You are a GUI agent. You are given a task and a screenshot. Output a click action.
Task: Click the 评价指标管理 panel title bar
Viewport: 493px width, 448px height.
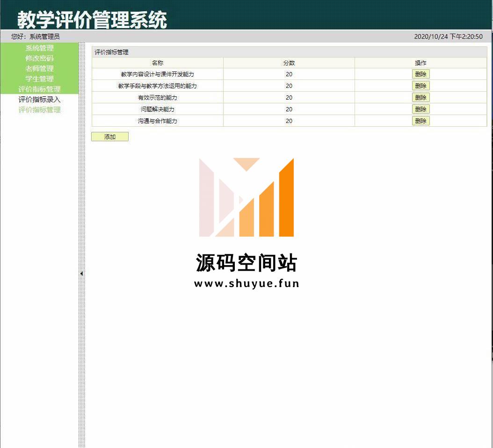289,52
